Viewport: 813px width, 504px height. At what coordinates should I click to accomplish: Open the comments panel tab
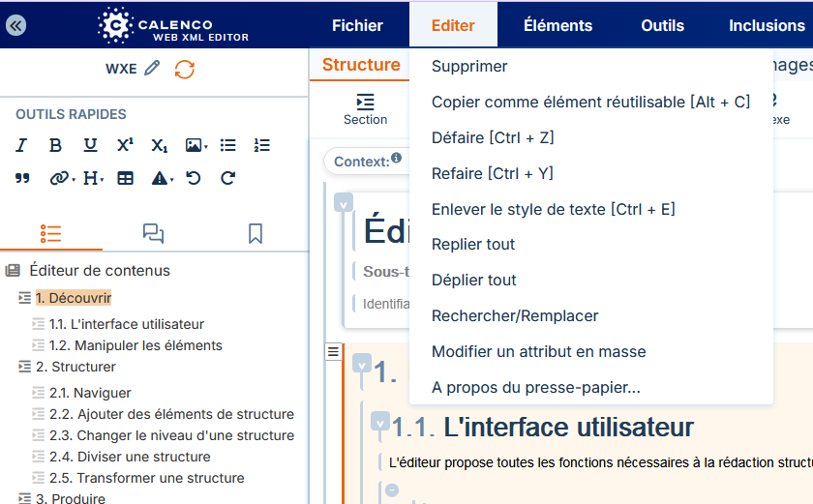tap(153, 233)
